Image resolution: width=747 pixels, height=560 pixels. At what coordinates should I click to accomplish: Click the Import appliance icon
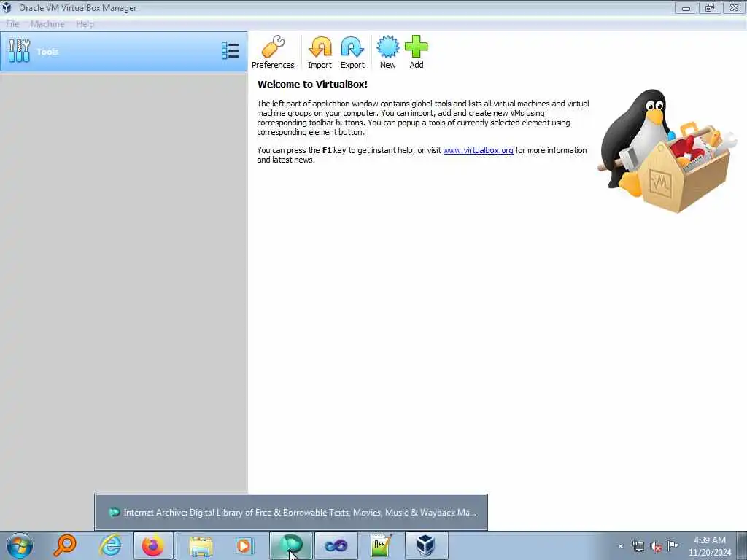tap(320, 52)
